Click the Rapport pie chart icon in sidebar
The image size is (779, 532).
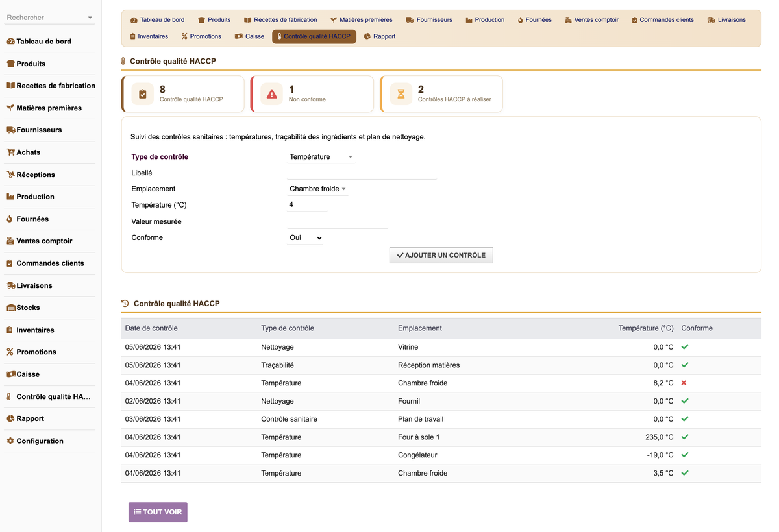click(x=10, y=418)
